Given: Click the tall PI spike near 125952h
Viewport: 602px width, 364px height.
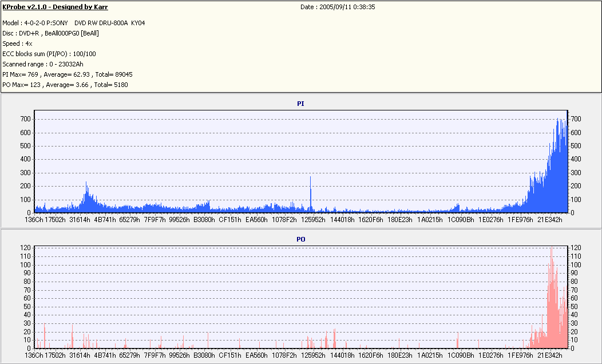Looking at the screenshot, I should point(311,194).
